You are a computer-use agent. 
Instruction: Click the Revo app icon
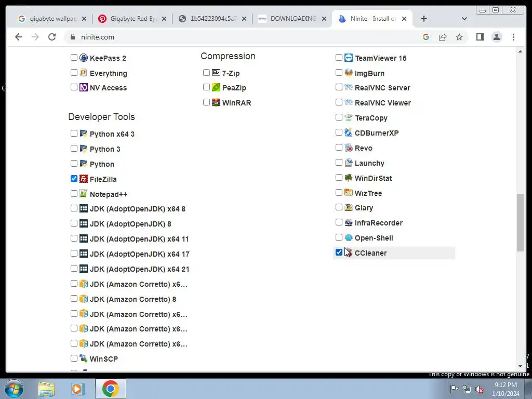(x=349, y=148)
